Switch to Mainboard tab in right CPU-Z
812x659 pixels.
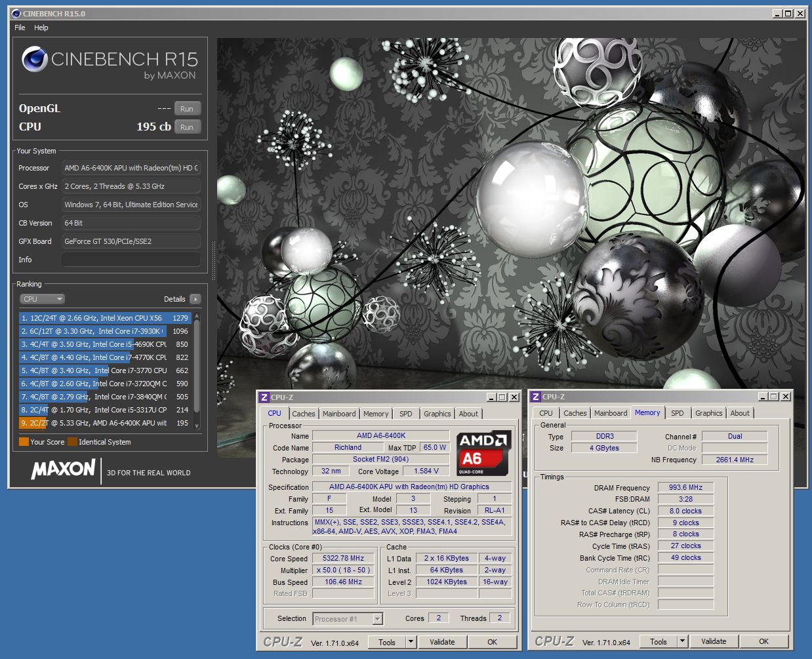coord(611,413)
